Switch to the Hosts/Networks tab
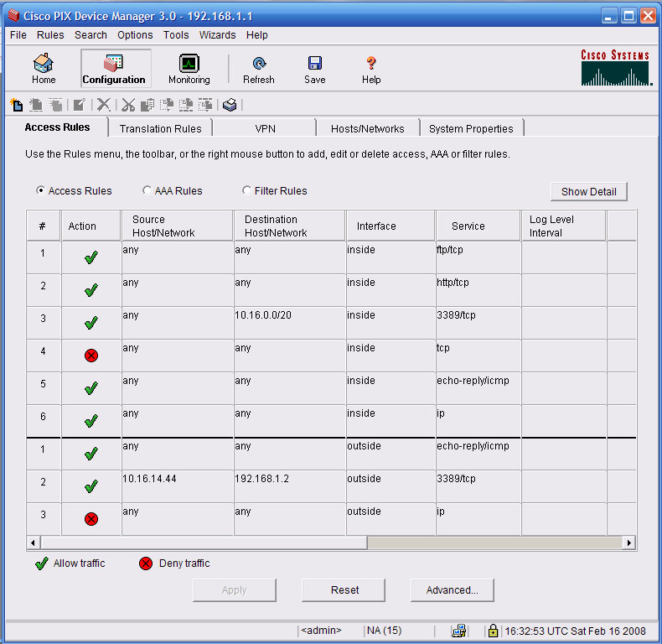 pyautogui.click(x=368, y=128)
